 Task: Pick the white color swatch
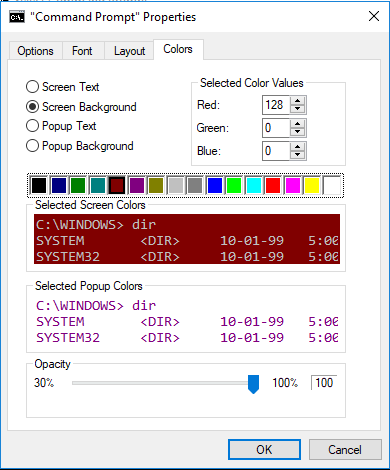(332, 185)
